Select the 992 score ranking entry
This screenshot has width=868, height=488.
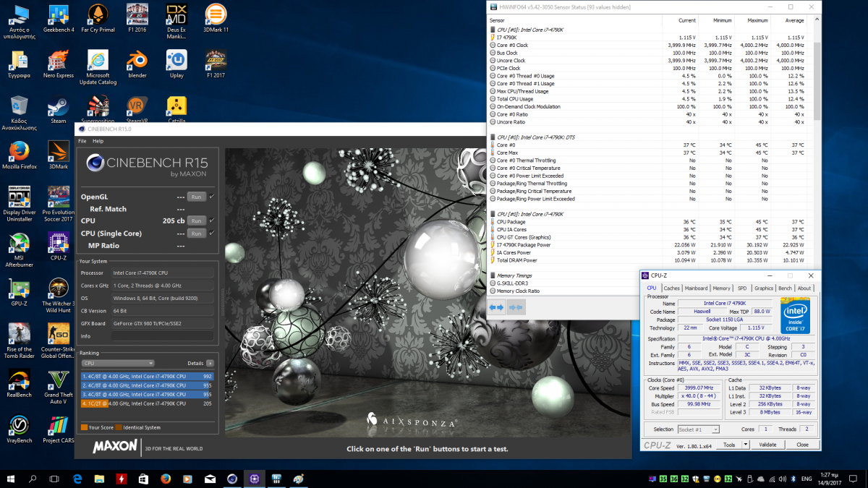(147, 377)
